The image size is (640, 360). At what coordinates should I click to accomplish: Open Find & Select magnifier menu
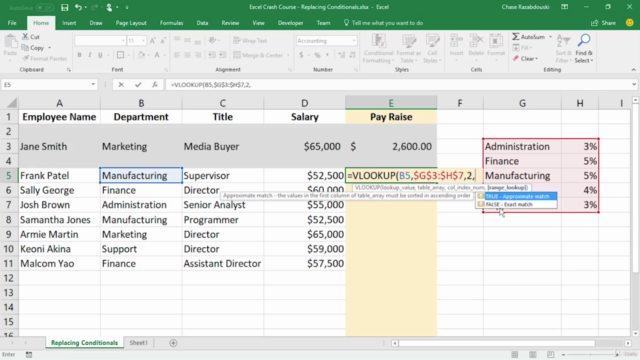(x=584, y=49)
